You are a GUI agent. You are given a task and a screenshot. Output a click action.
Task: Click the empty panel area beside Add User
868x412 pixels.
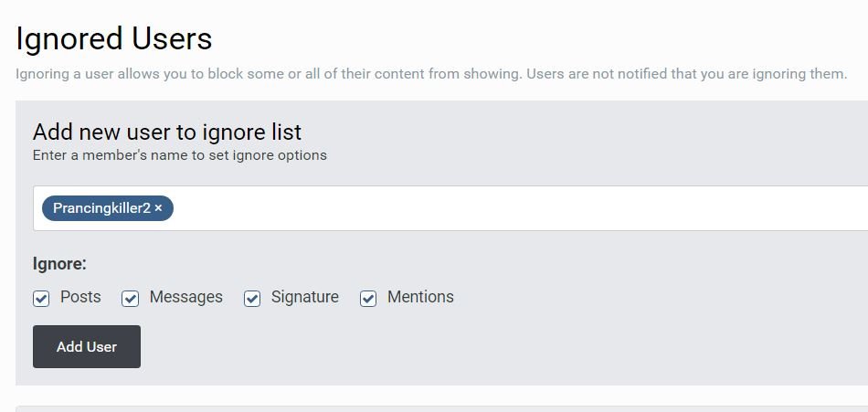(457, 347)
